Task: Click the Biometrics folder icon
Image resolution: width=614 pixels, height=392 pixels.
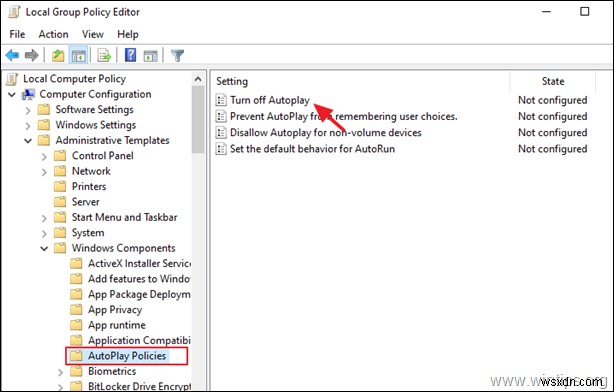Action: (76, 371)
